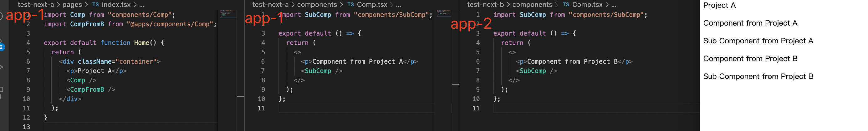This screenshot has height=131, width=868.
Task: Click the "Sub Component from Project B" text
Action: click(758, 77)
